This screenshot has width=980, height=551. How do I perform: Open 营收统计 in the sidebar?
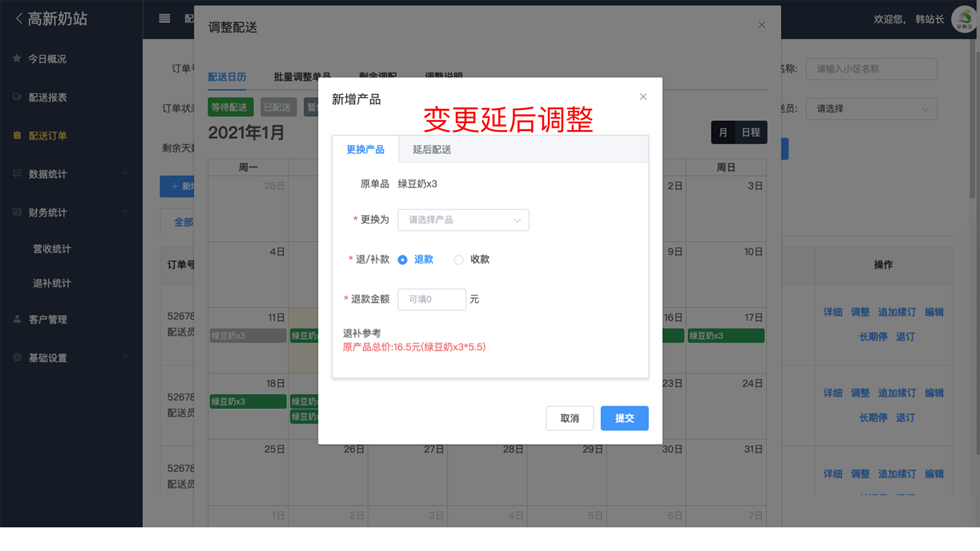point(52,249)
